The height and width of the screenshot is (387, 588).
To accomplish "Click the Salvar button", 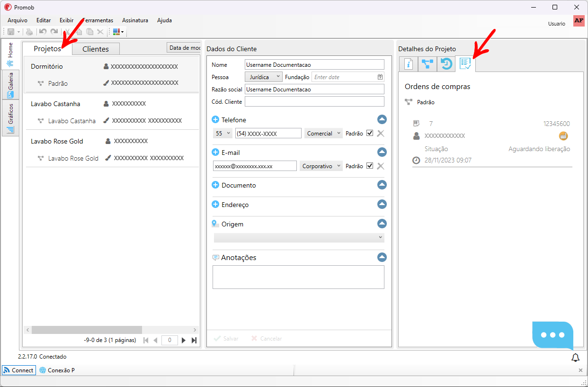I will (x=226, y=339).
